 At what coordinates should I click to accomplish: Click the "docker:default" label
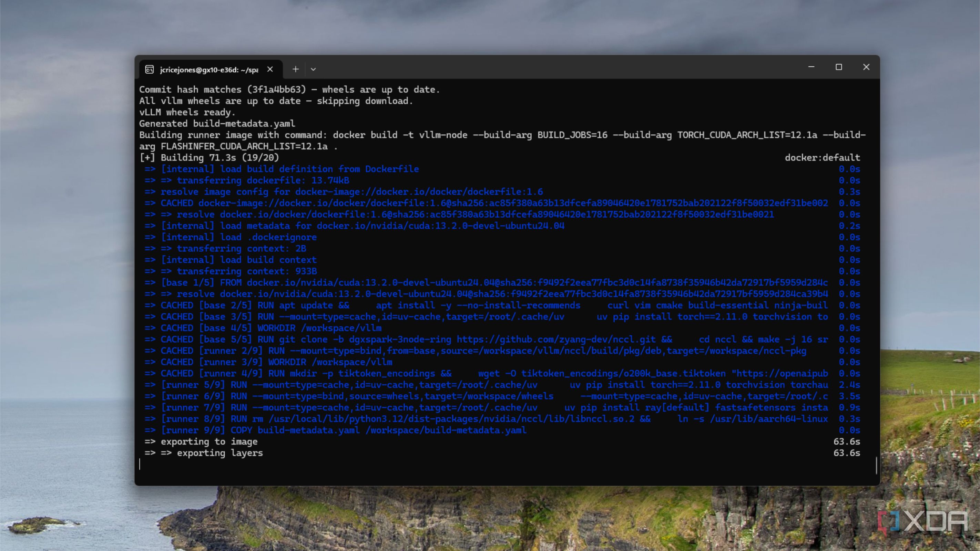822,157
